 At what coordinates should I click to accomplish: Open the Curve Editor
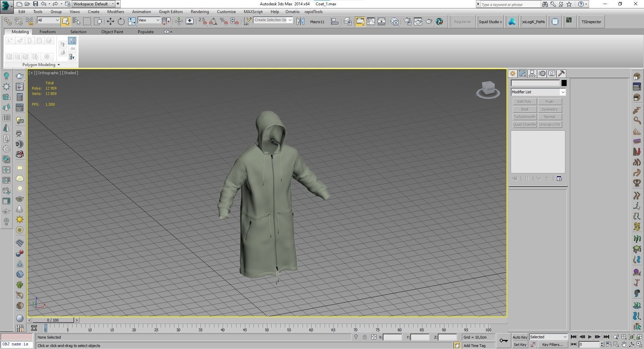pyautogui.click(x=371, y=21)
